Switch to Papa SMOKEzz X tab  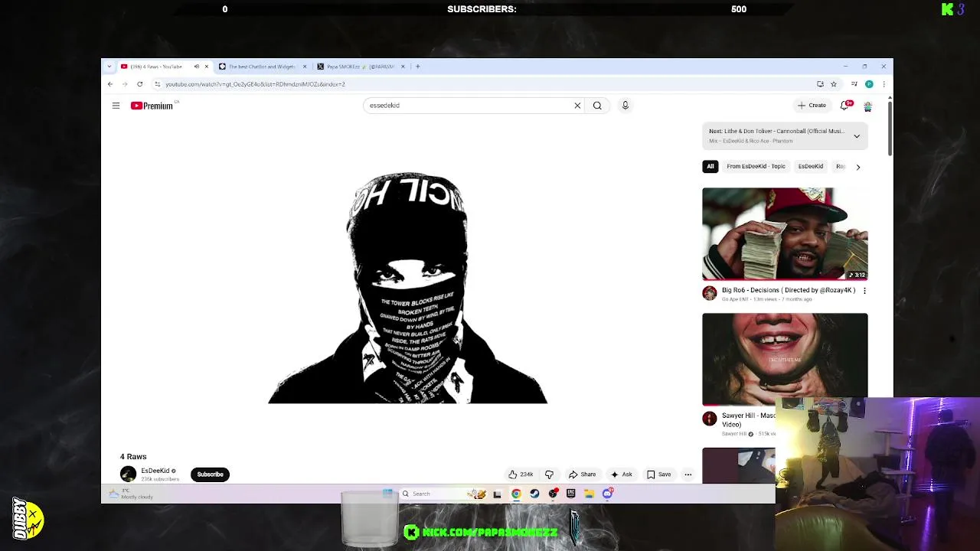tap(360, 67)
